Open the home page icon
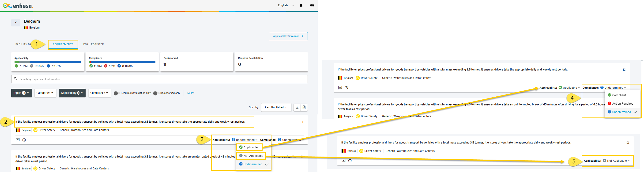Viewport: 644px width, 172px height. coord(301,5)
